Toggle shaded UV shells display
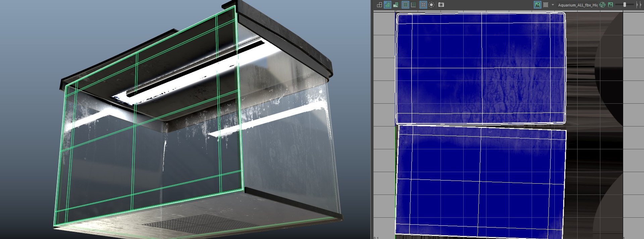The height and width of the screenshot is (239, 644). [387, 5]
